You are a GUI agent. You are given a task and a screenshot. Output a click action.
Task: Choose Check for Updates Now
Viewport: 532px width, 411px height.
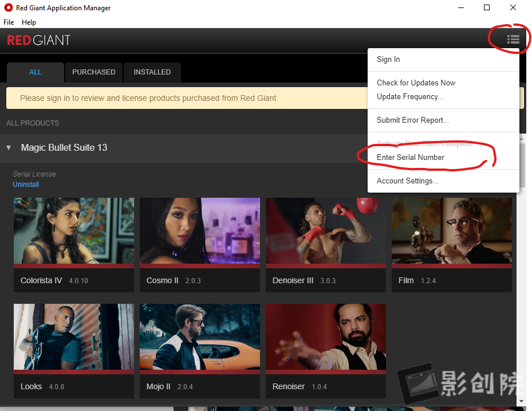pyautogui.click(x=416, y=83)
